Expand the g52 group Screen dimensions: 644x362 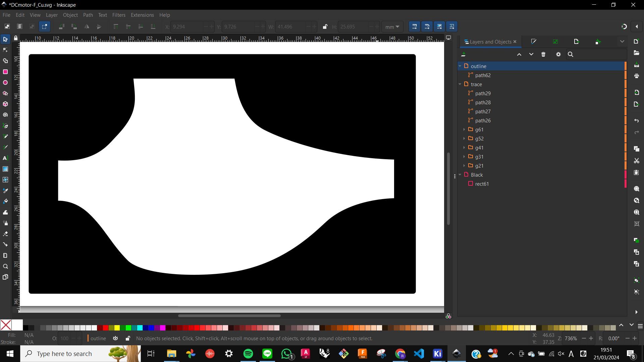point(464,138)
